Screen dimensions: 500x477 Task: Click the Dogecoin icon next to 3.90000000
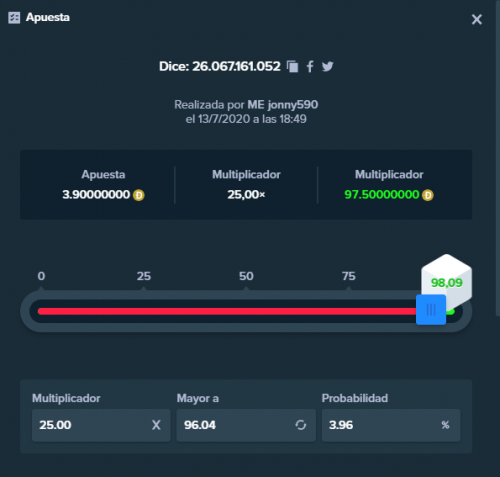coord(139,195)
